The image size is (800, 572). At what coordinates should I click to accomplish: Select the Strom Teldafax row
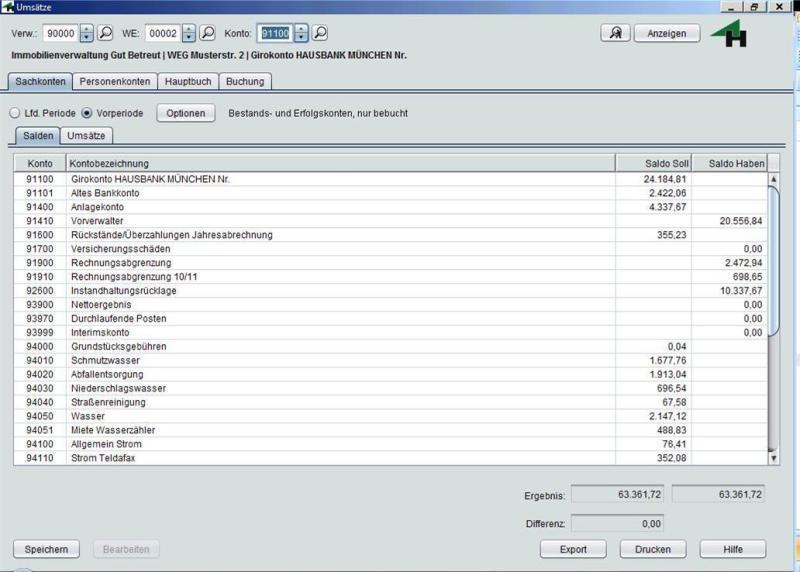[x=390, y=458]
